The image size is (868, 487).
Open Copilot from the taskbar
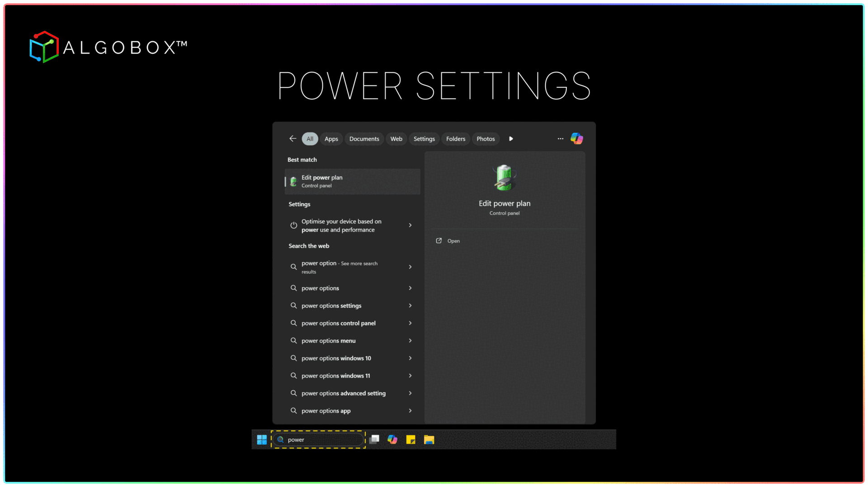pyautogui.click(x=392, y=440)
